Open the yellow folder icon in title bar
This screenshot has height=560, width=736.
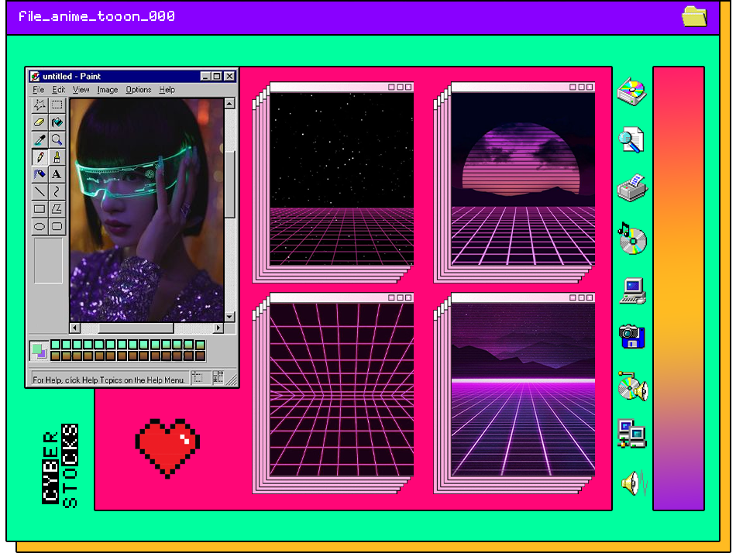click(695, 16)
